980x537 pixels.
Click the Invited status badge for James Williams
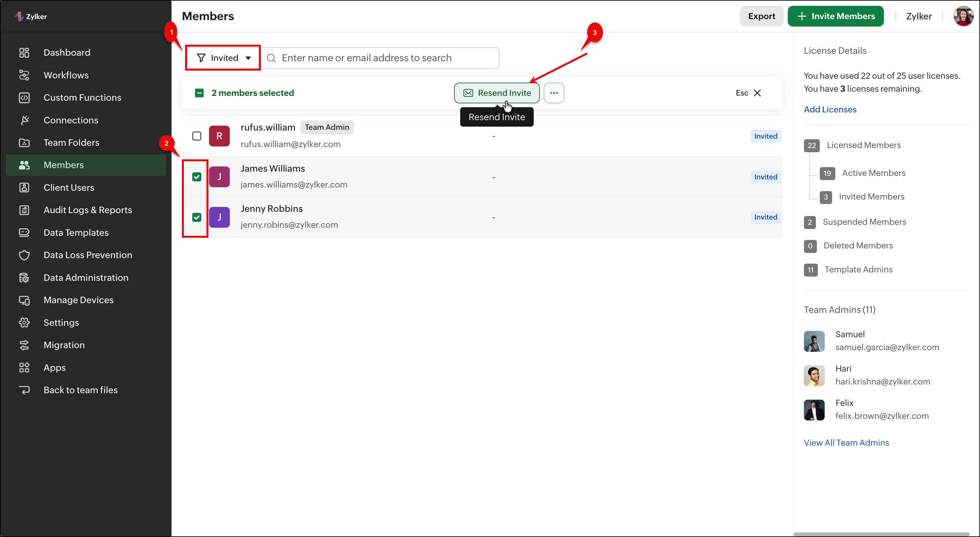point(765,177)
